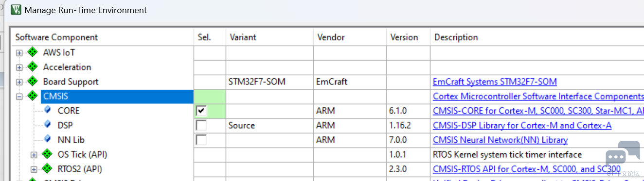Image resolution: width=644 pixels, height=181 pixels.
Task: Collapse the CMSIS tree node
Action: (19, 97)
